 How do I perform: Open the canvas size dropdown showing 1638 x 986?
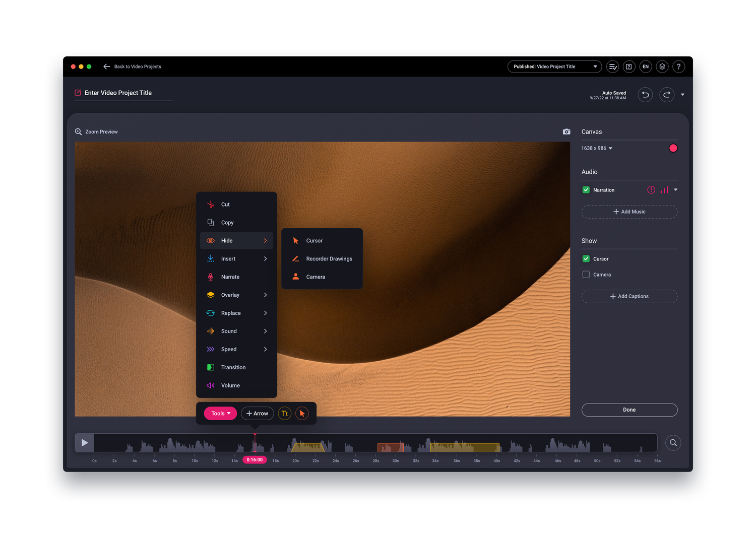[597, 148]
